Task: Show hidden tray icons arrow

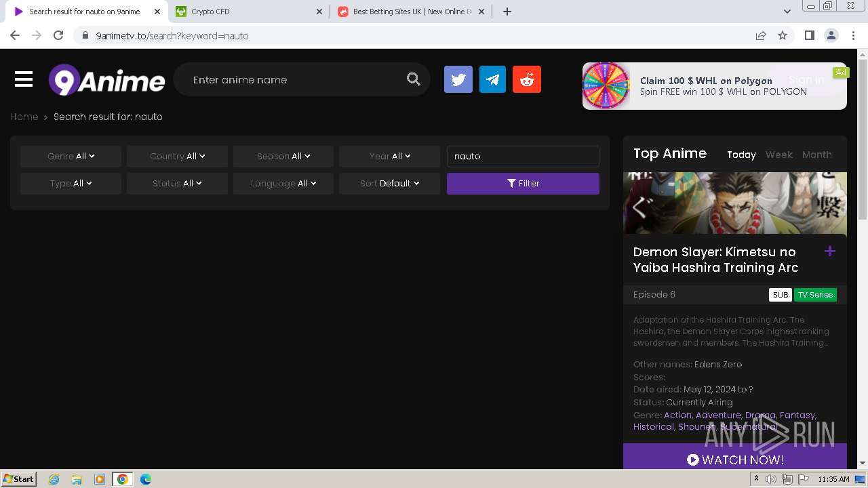Action: point(756,479)
